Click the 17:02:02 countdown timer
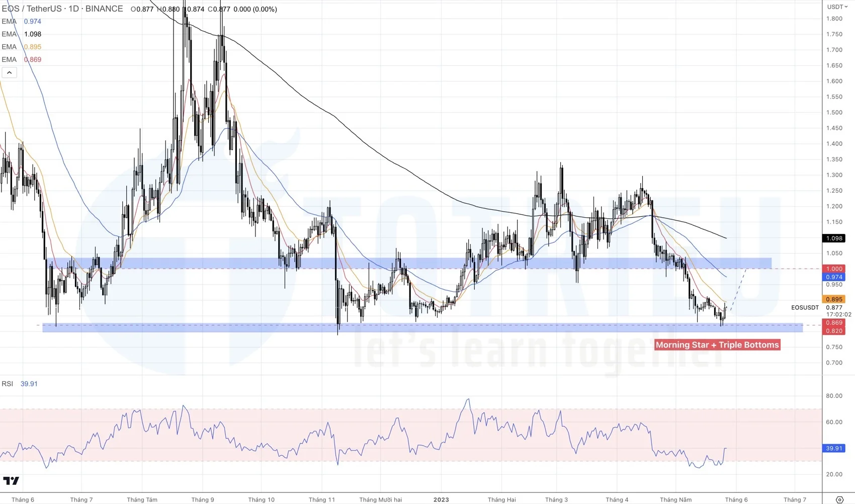Image resolution: width=855 pixels, height=504 pixels. pyautogui.click(x=839, y=314)
